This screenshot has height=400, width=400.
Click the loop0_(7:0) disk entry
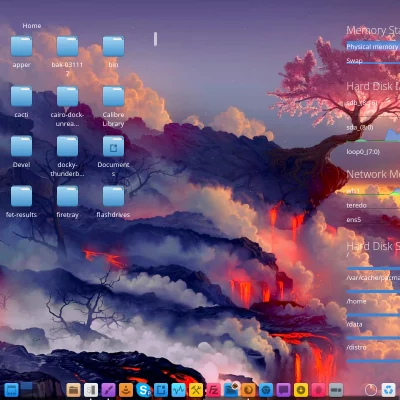363,152
